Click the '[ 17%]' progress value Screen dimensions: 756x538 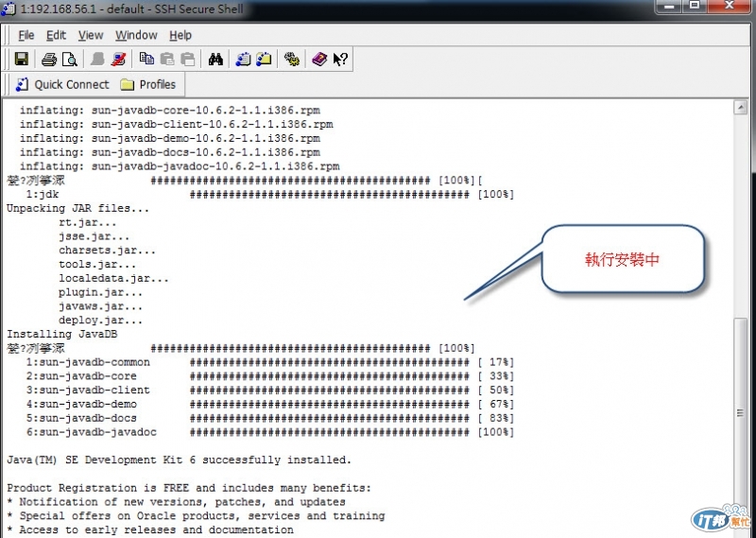point(495,362)
